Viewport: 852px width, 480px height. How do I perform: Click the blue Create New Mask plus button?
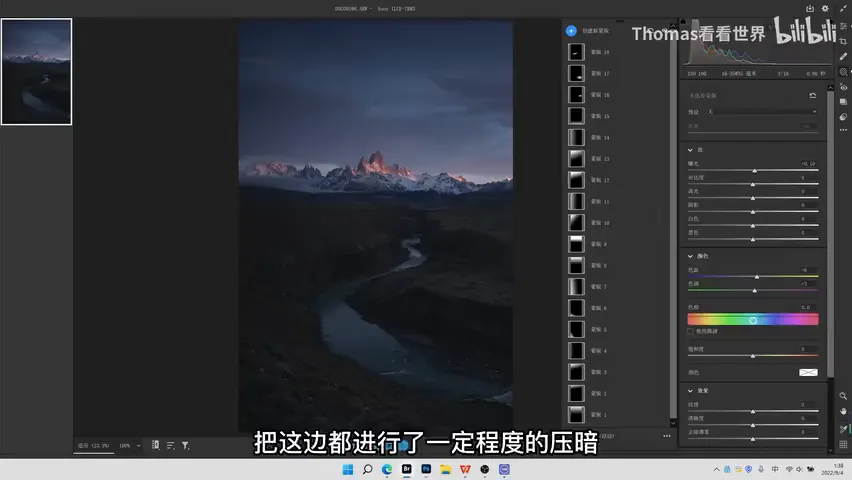(x=571, y=30)
